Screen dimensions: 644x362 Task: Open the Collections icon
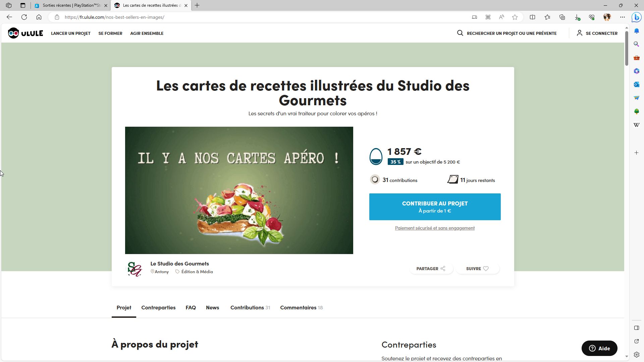click(562, 17)
